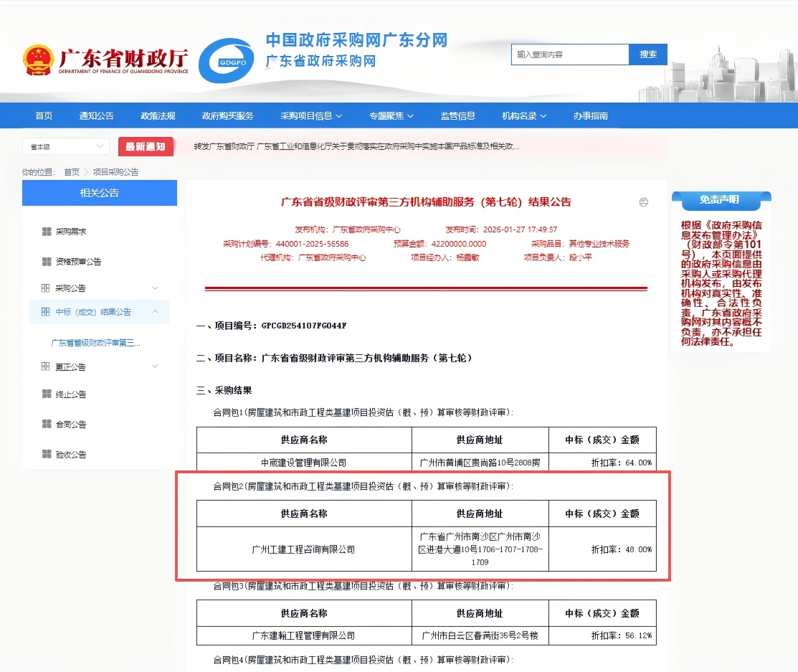The width and height of the screenshot is (798, 672).
Task: Open the scrolling 最新通知 notice headline
Action: (x=356, y=147)
